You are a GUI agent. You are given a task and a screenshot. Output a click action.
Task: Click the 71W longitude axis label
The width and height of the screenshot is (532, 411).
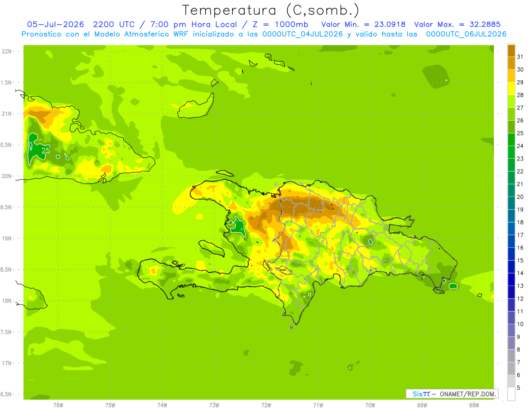click(x=318, y=405)
